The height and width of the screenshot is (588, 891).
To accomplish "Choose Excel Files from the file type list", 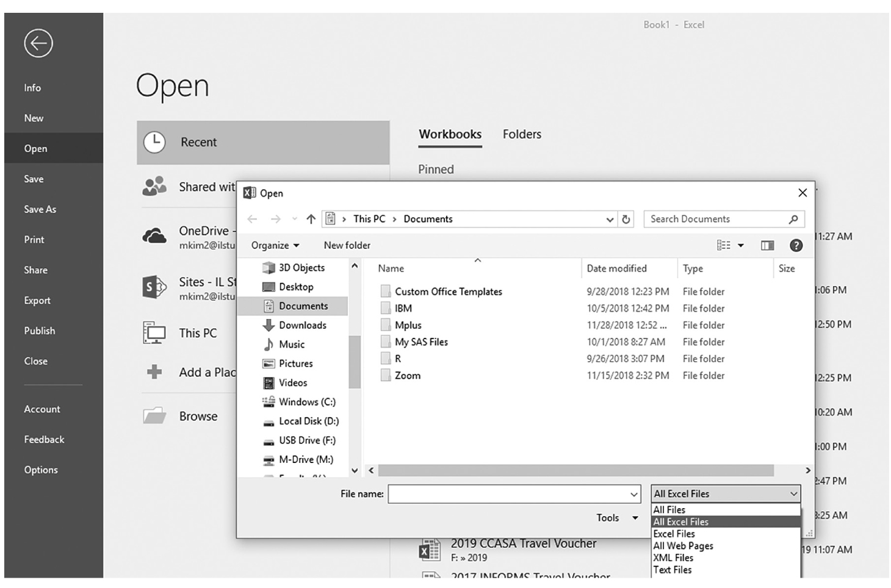I will (726, 534).
